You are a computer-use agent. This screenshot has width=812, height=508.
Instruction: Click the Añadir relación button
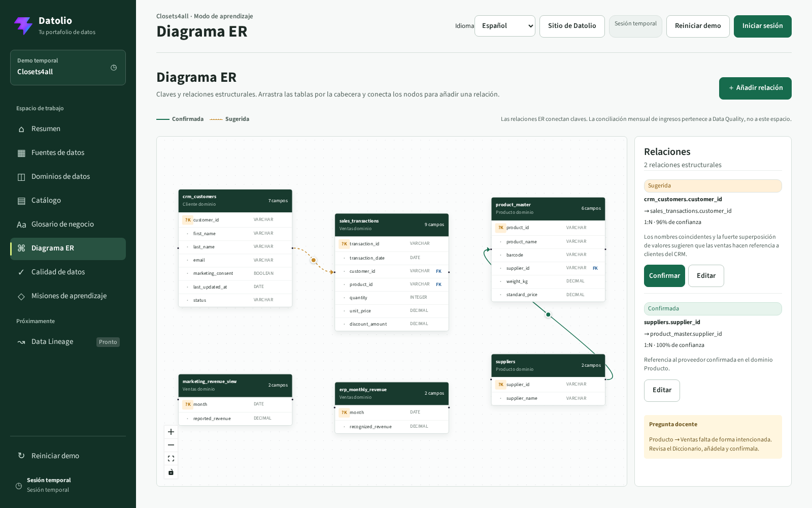[755, 88]
